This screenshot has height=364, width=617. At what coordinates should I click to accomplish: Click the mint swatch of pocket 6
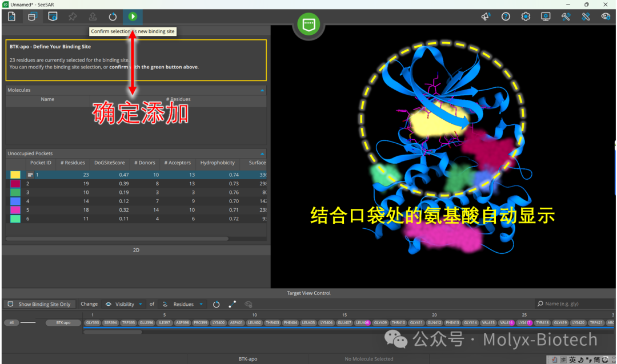(x=15, y=219)
